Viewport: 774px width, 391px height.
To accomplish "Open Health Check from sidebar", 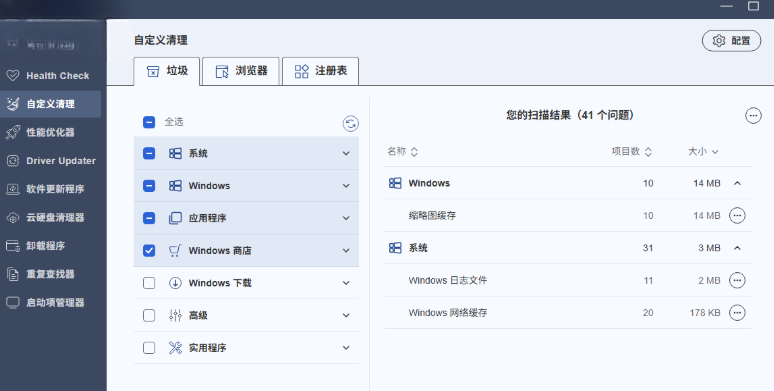I will [50, 76].
